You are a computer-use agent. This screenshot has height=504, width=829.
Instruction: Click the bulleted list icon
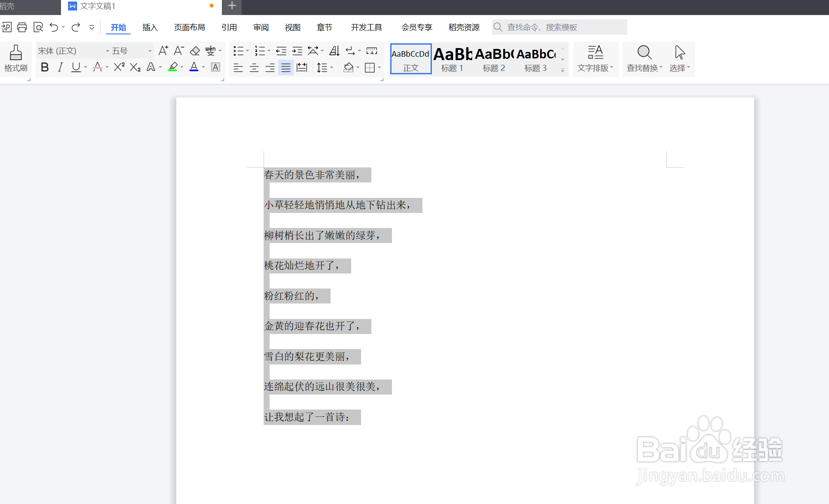[238, 51]
